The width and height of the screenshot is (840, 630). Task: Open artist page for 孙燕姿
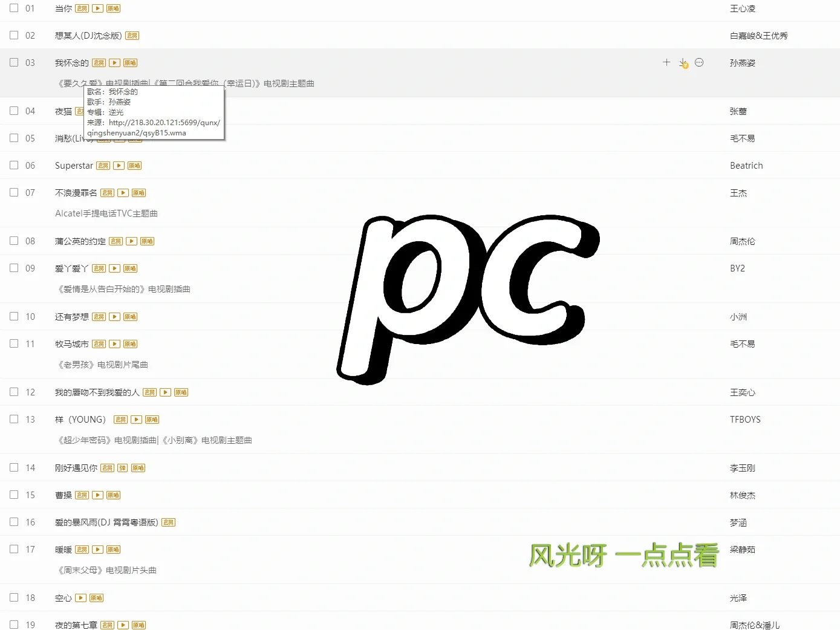coord(743,62)
